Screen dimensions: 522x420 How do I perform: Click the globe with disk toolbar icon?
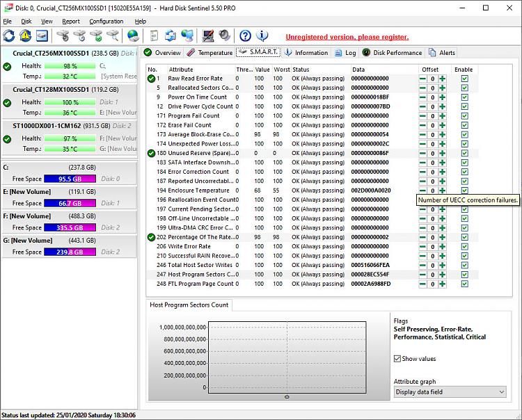pos(133,35)
